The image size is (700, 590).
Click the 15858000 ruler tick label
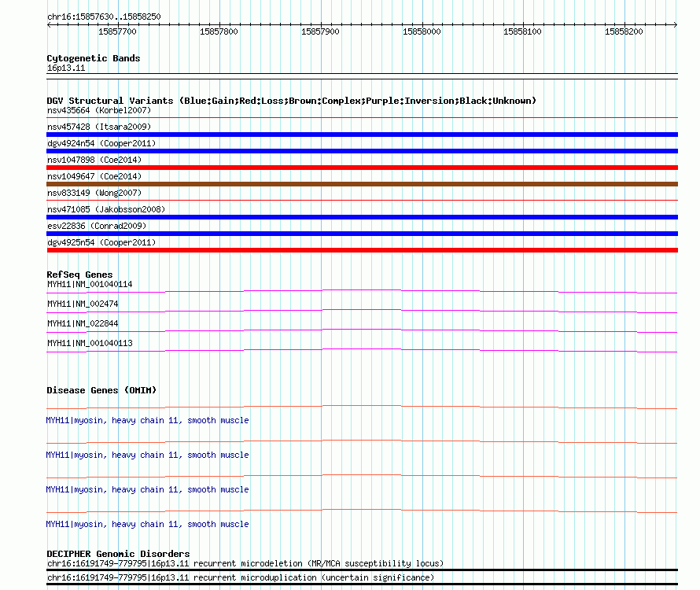point(422,31)
